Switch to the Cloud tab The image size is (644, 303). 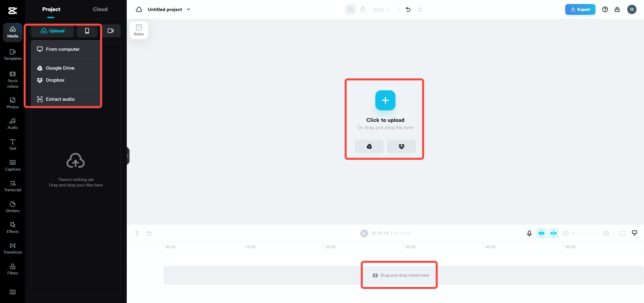pos(100,9)
